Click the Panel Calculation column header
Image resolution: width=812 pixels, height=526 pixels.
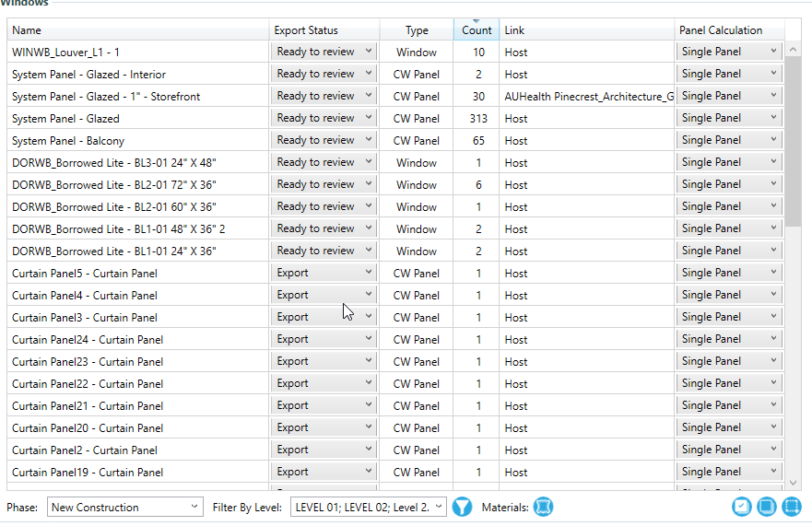coord(729,30)
